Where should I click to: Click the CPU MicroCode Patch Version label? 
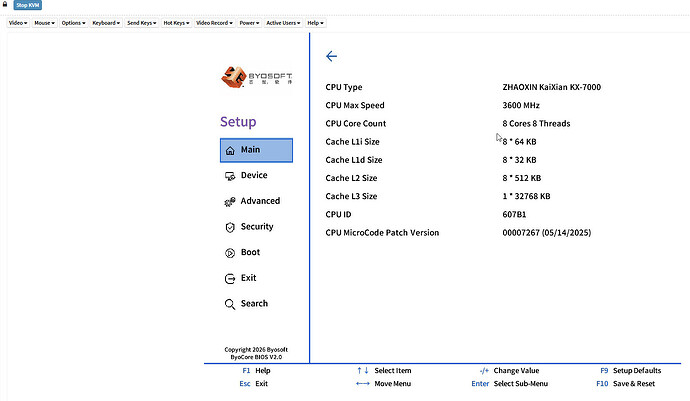point(382,232)
